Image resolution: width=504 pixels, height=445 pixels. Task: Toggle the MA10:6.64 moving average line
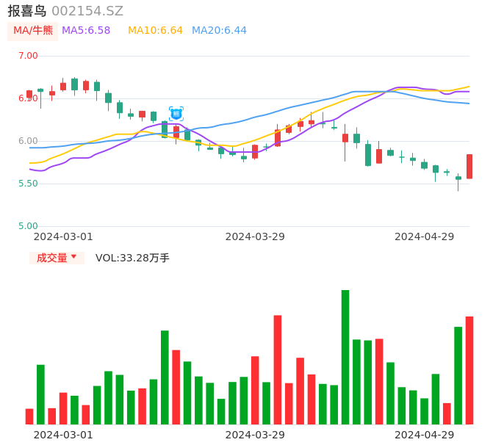(155, 31)
